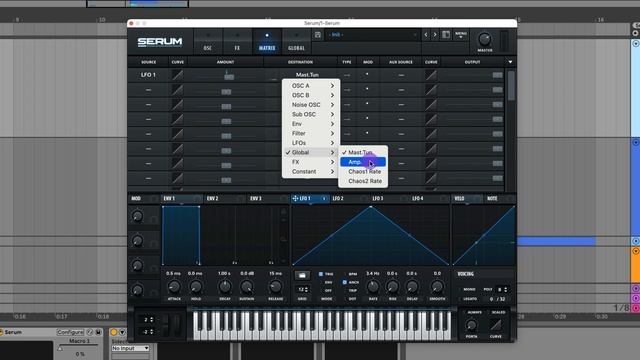The image size is (640, 360).
Task: Select ENV 1 tab
Action: [x=181, y=198]
